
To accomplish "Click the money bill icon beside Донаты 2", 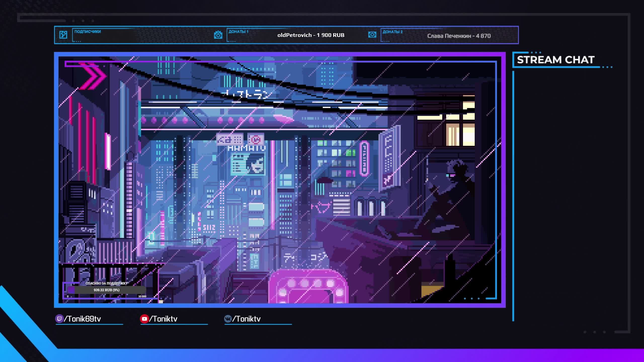I will 372,35.
